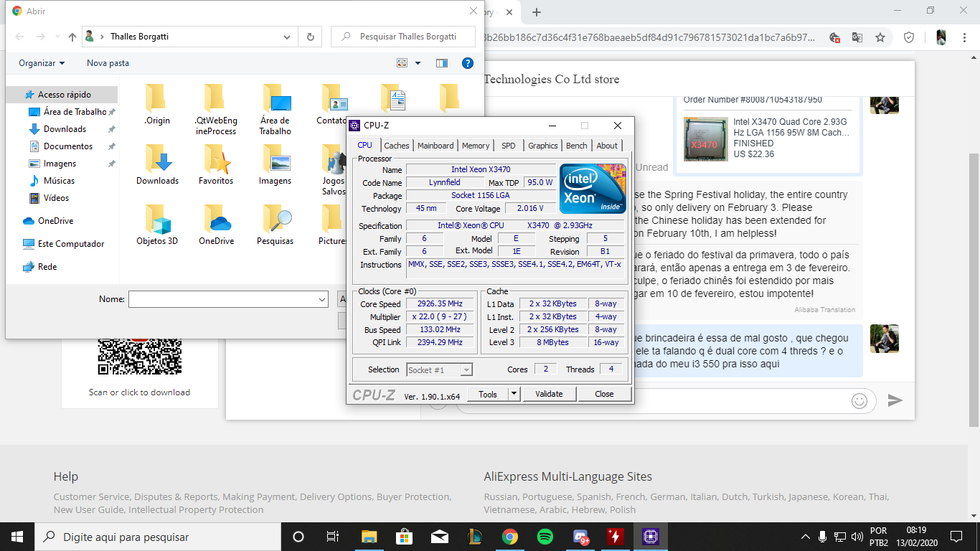Viewport: 980px width, 551px height.
Task: Open the .Origin folder
Action: coord(156,104)
